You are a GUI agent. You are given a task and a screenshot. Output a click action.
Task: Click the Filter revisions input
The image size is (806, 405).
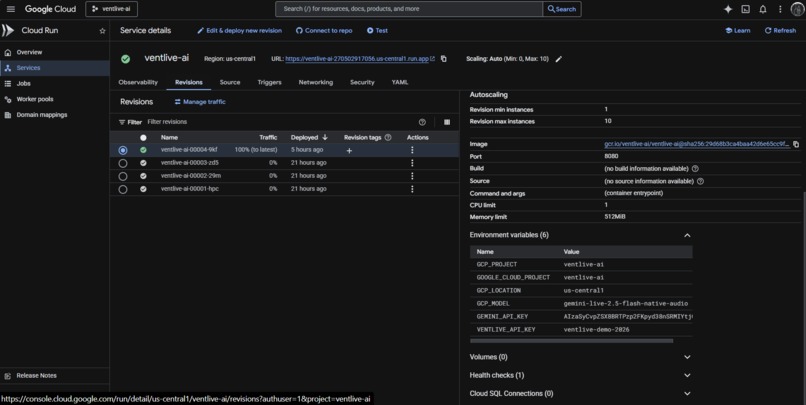(280, 122)
